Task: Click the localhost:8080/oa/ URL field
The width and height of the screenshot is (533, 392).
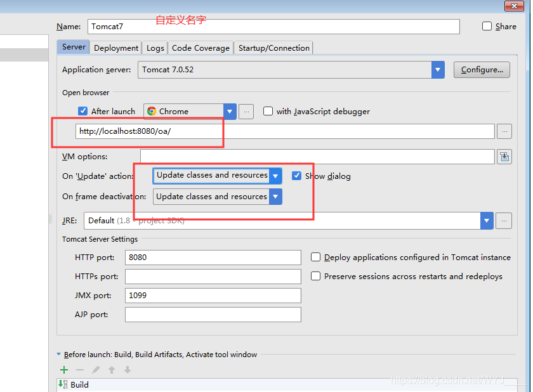Action: [x=285, y=131]
